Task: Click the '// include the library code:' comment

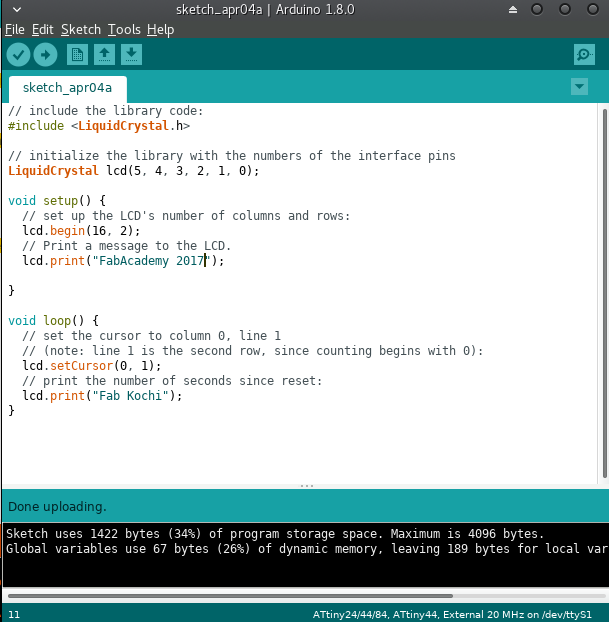Action: (x=106, y=111)
